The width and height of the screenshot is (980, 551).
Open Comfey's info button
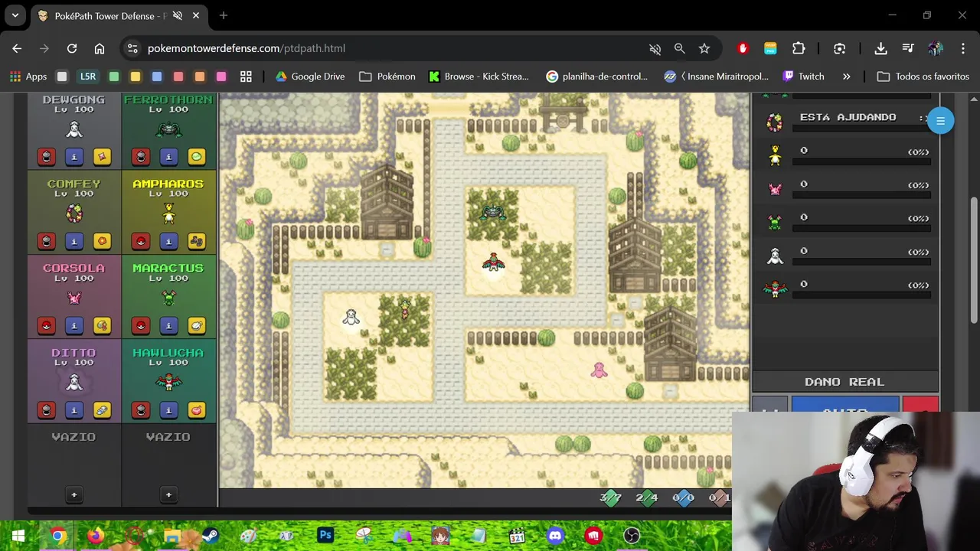tap(74, 241)
